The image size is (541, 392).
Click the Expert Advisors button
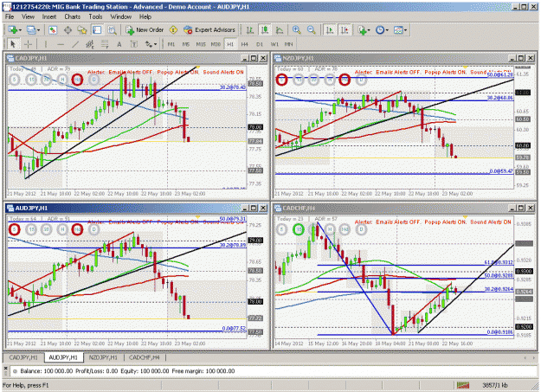pyautogui.click(x=209, y=30)
